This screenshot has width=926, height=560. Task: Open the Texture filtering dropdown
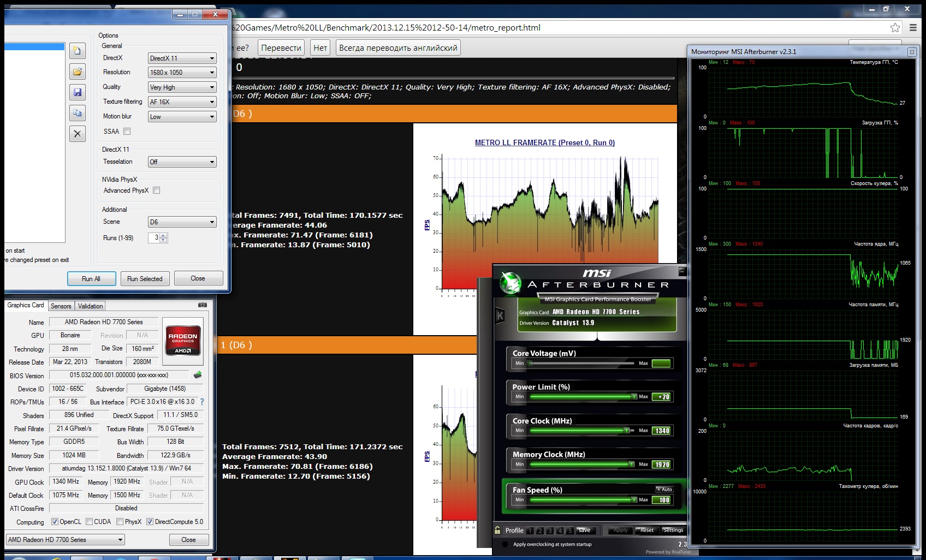click(182, 102)
